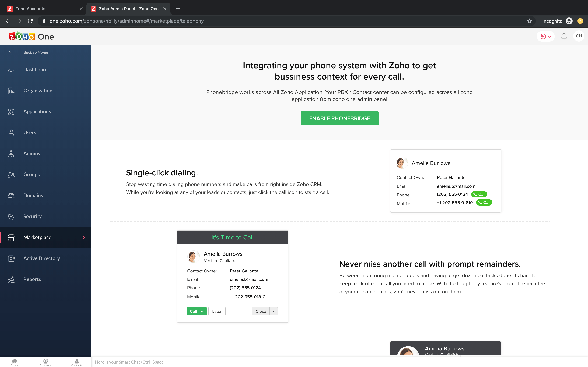Open the Call button dropdown arrow

(x=202, y=311)
